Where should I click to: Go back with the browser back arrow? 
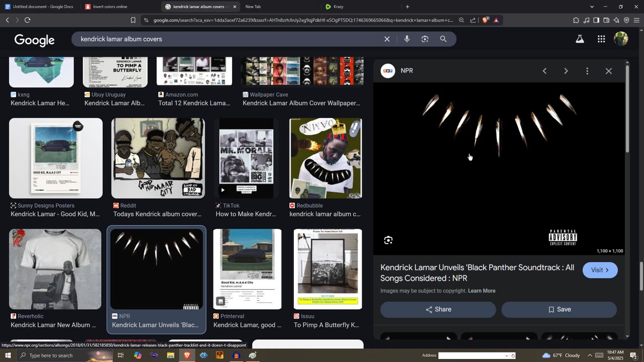coord(7,20)
